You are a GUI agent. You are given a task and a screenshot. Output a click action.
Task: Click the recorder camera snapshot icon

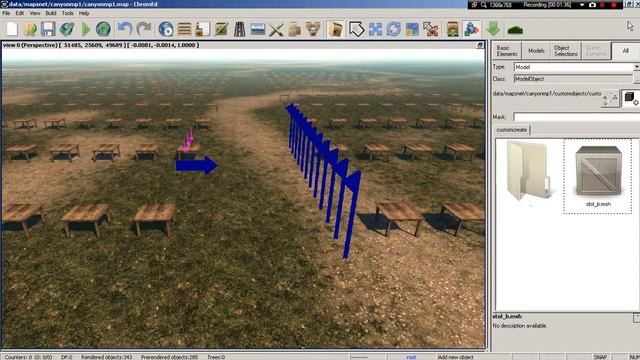(x=592, y=4)
